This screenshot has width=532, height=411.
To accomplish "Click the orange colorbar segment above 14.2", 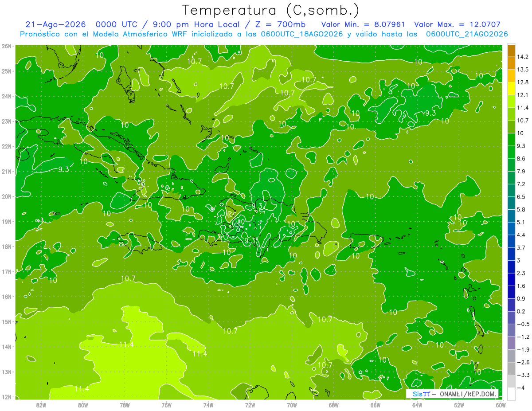I will click(511, 50).
